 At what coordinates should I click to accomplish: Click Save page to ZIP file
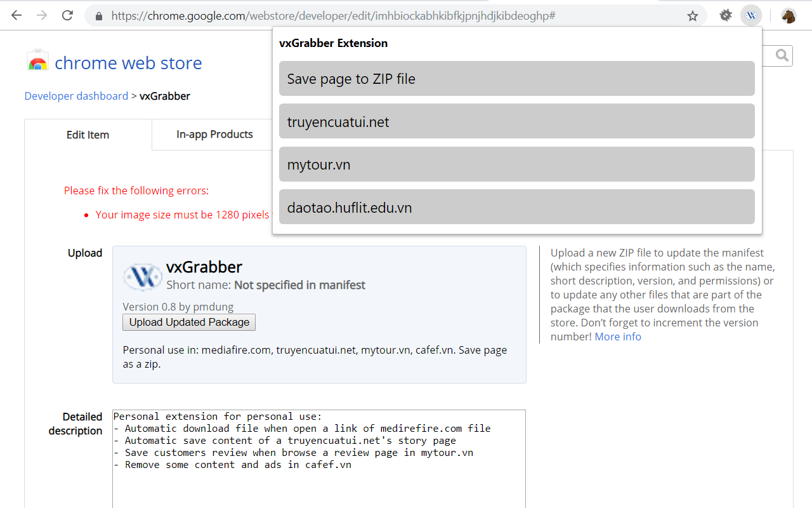[x=517, y=79]
